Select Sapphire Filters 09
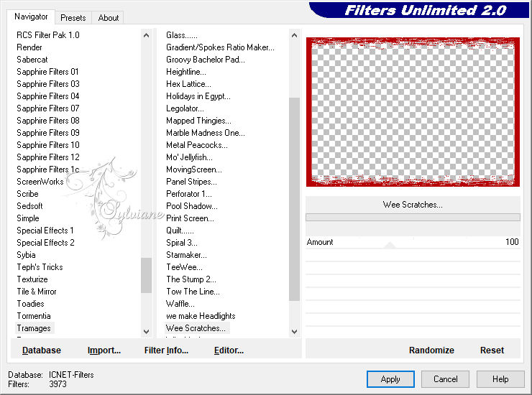 [48, 133]
